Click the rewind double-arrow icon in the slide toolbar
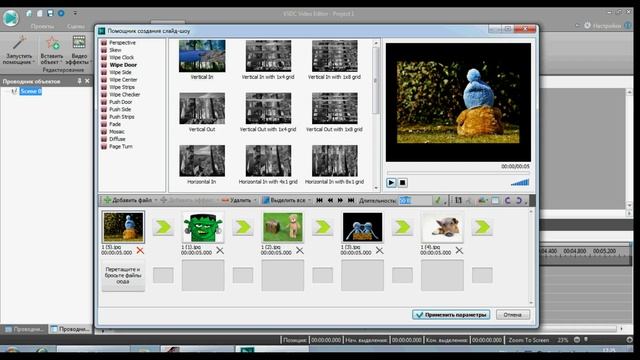This screenshot has height=360, width=640. point(330,200)
